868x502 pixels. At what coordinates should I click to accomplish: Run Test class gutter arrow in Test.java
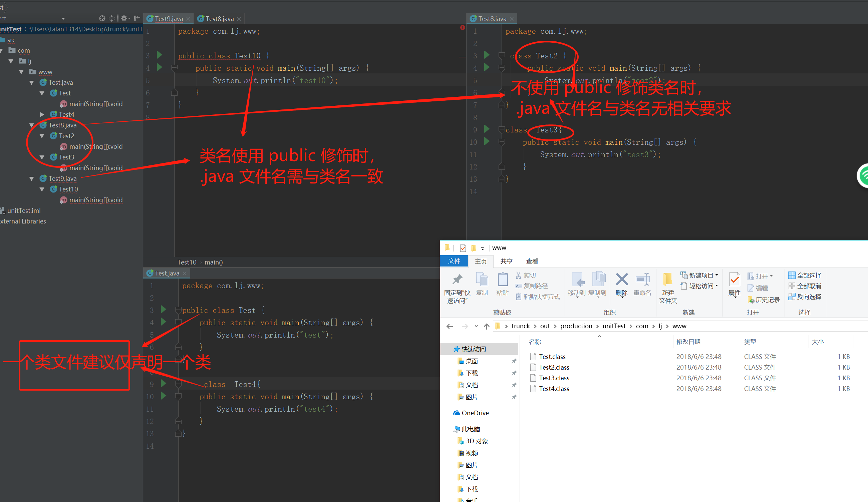point(164,310)
